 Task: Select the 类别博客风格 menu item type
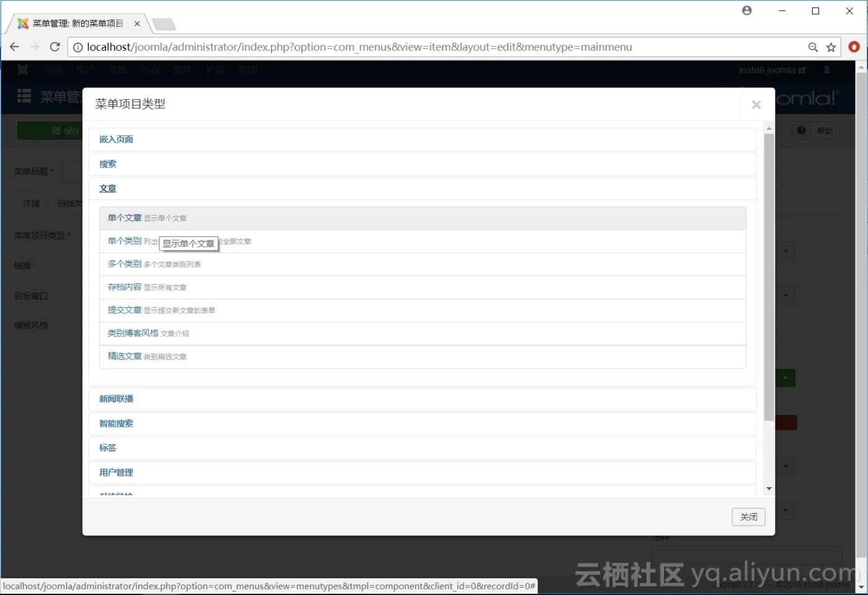click(x=422, y=333)
